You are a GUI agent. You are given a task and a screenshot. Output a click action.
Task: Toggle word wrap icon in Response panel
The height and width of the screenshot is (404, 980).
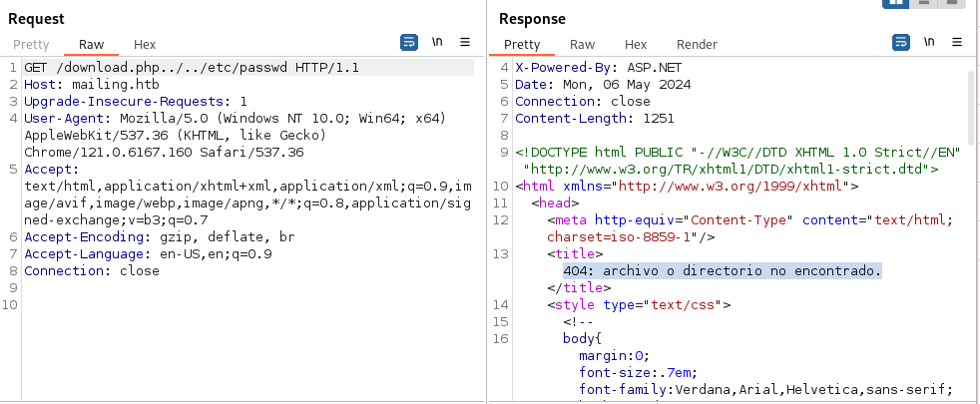[900, 43]
